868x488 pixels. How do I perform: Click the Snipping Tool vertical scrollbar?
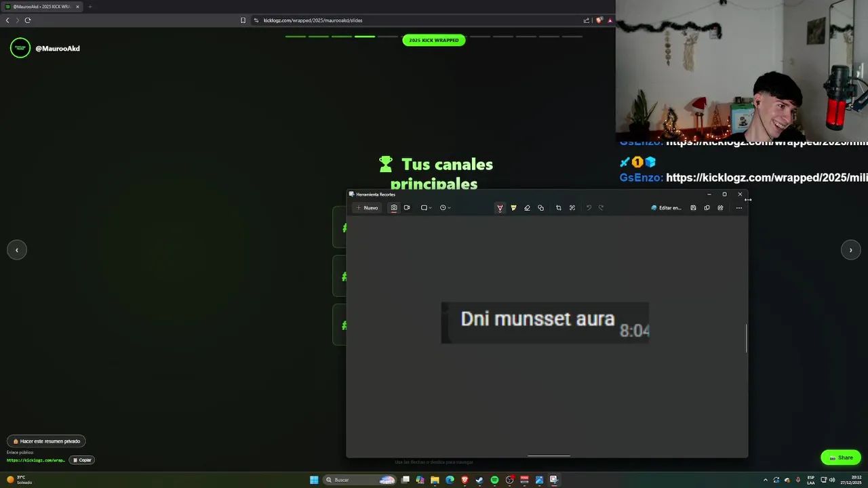(747, 338)
